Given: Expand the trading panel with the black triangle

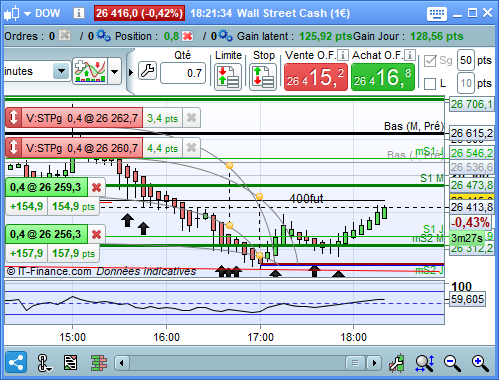Looking at the screenshot, I should 131,72.
